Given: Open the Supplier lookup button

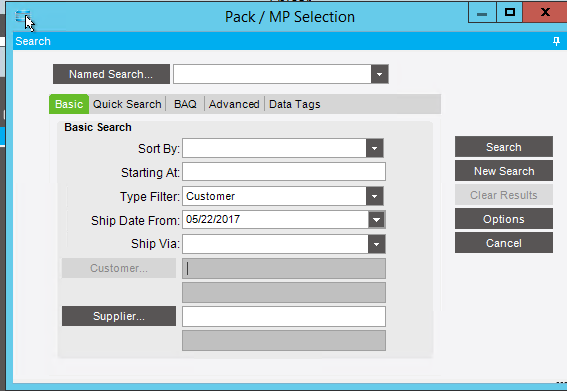Looking at the screenshot, I should point(119,316).
